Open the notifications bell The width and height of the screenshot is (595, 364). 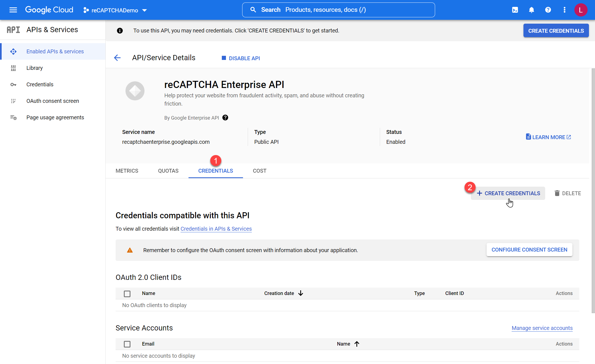coord(531,10)
